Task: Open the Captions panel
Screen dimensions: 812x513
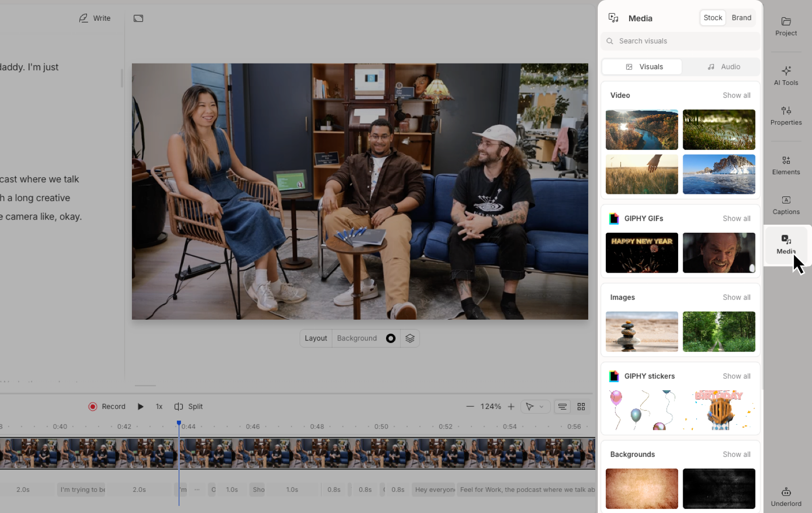Action: (x=786, y=205)
